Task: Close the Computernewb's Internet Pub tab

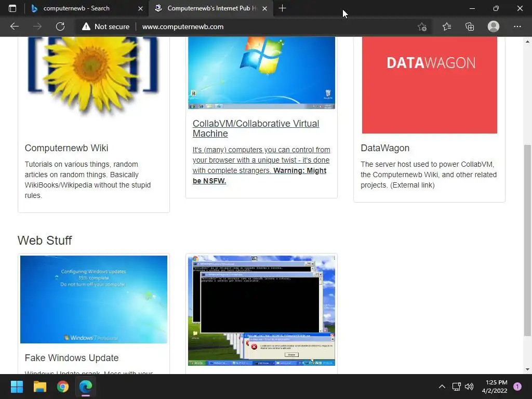Action: click(264, 8)
